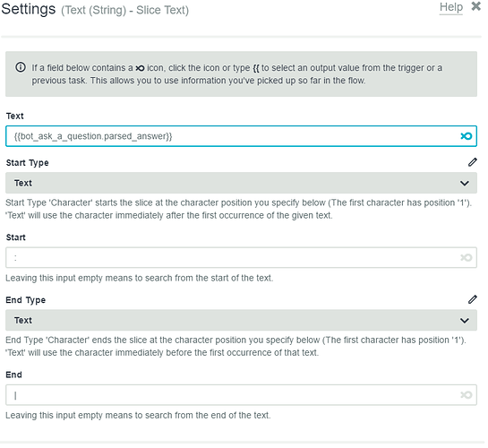Close the Settings panel
The image size is (488, 448).
pos(475,6)
